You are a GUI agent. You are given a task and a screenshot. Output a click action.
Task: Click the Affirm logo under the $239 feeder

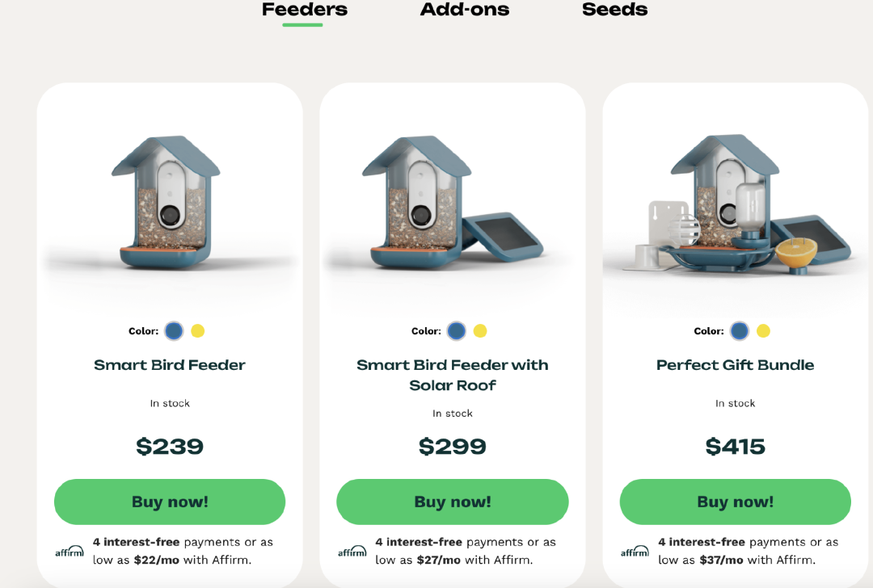pyautogui.click(x=70, y=552)
